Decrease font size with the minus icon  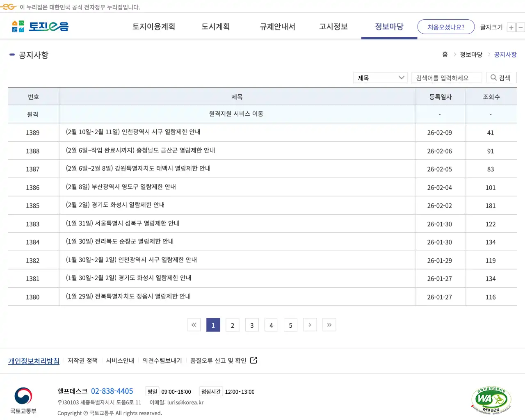pos(520,27)
